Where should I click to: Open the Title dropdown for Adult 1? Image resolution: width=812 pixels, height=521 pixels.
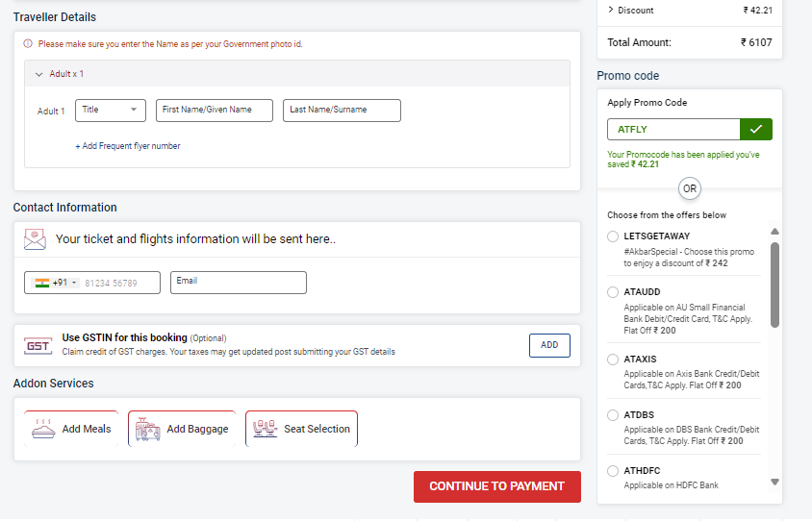(x=111, y=111)
